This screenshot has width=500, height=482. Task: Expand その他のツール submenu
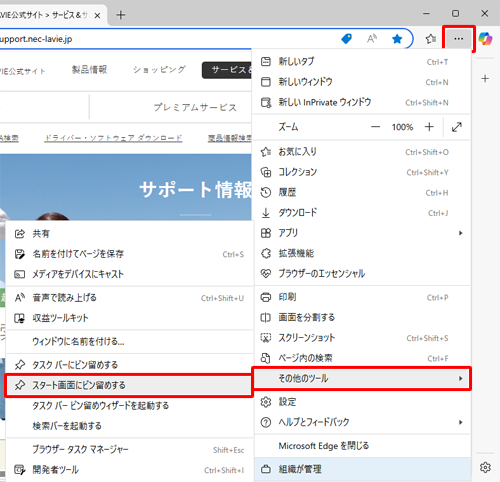click(x=362, y=378)
